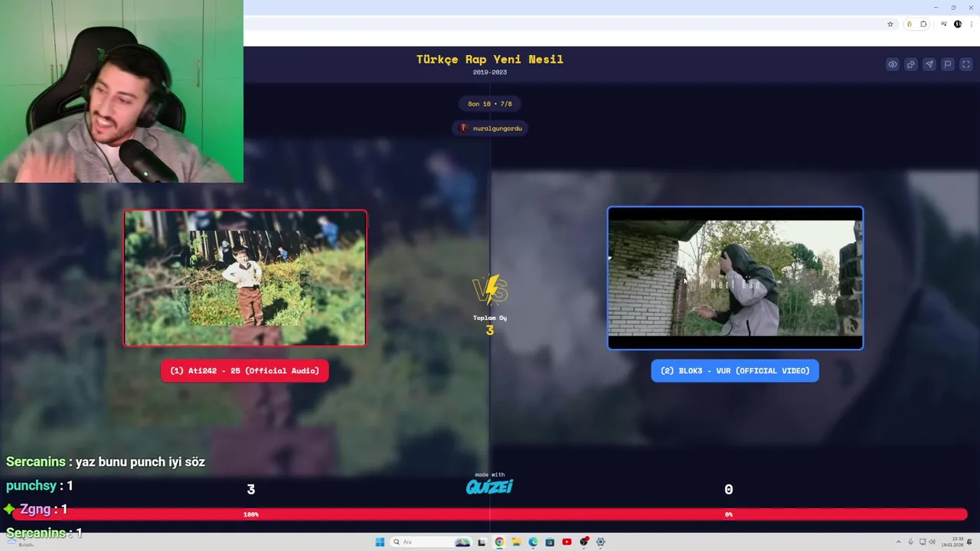The height and width of the screenshot is (551, 980).
Task: Click chat entry Zgng : 1
Action: coord(36,509)
